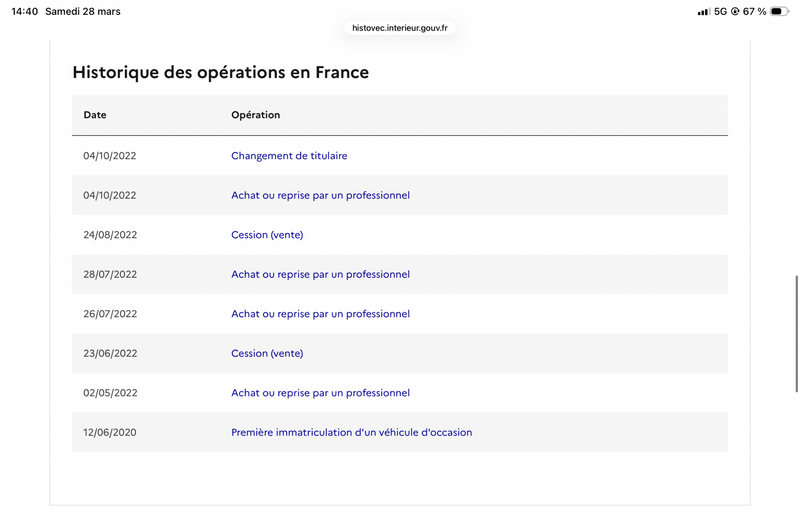Tap the orientation lock icon beside 5G
This screenshot has width=800, height=525.
[x=735, y=12]
